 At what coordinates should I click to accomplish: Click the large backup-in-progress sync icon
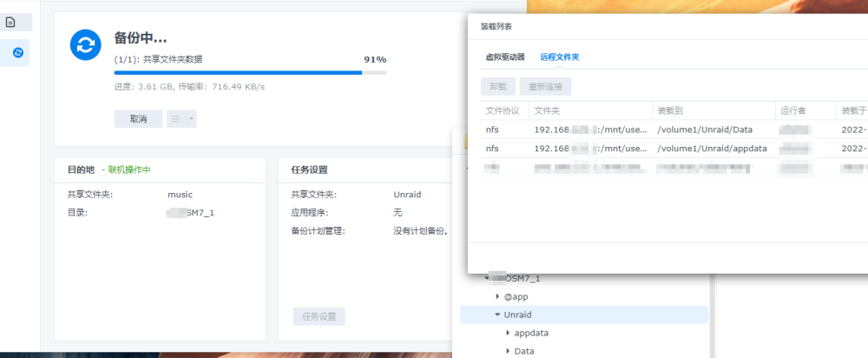pyautogui.click(x=85, y=45)
